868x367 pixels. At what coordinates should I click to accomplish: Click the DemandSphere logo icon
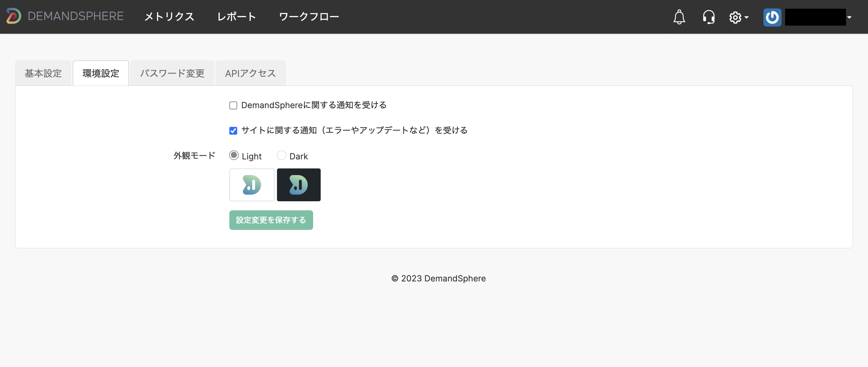(x=14, y=16)
